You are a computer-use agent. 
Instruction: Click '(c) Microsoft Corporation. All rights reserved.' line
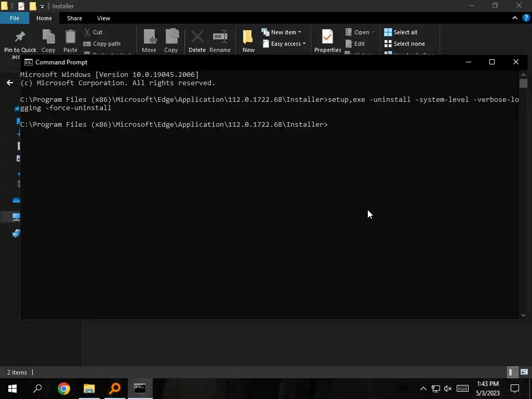[118, 83]
